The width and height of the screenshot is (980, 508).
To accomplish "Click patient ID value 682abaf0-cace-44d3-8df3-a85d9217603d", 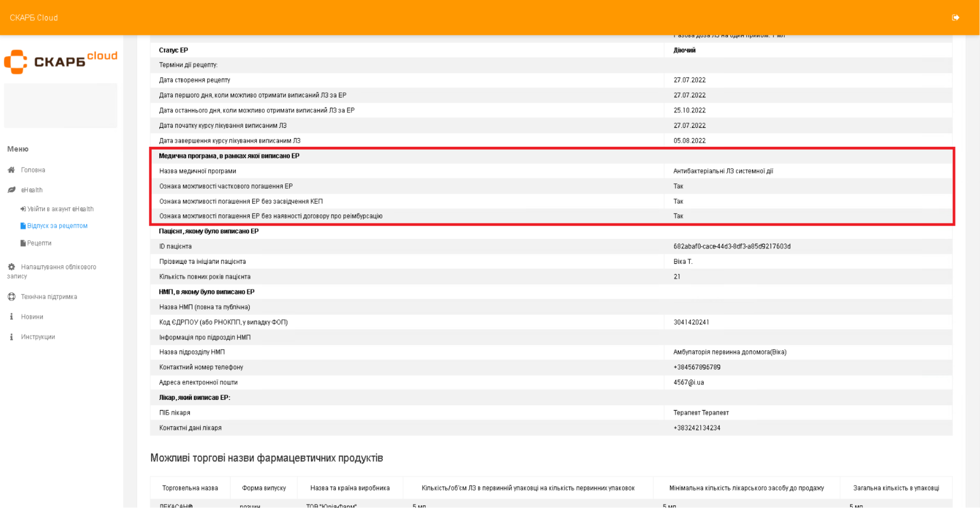I will pos(732,246).
